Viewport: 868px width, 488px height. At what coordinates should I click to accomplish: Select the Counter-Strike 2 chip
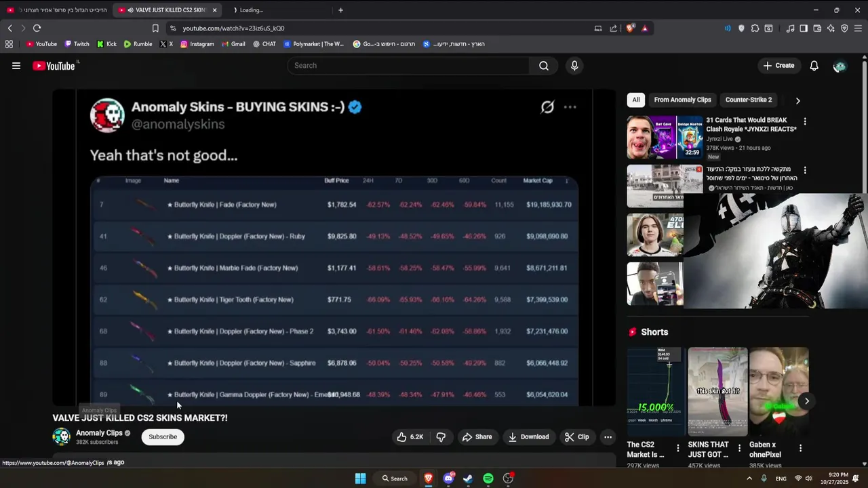[x=749, y=100]
